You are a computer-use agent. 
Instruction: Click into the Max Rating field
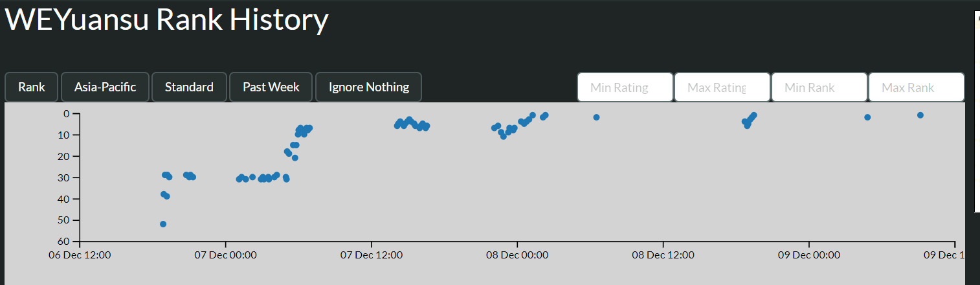click(x=722, y=87)
